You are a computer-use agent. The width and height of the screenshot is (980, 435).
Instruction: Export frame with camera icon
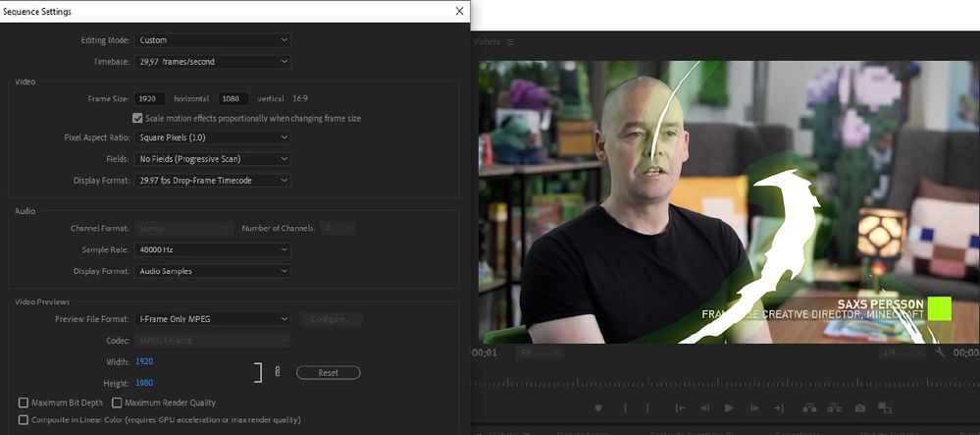[860, 408]
